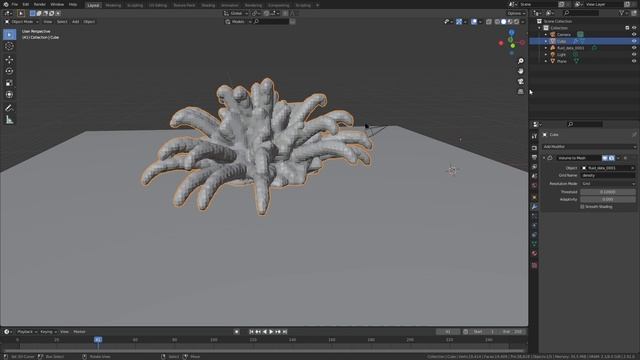Open Object properties tab
The height and width of the screenshot is (360, 640).
pos(534,197)
